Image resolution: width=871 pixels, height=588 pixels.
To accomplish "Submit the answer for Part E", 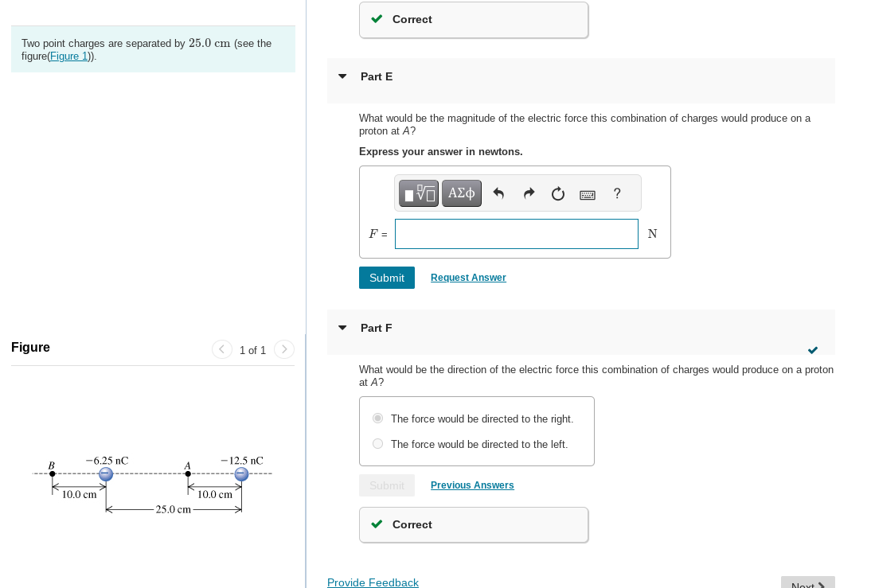I will tap(386, 278).
